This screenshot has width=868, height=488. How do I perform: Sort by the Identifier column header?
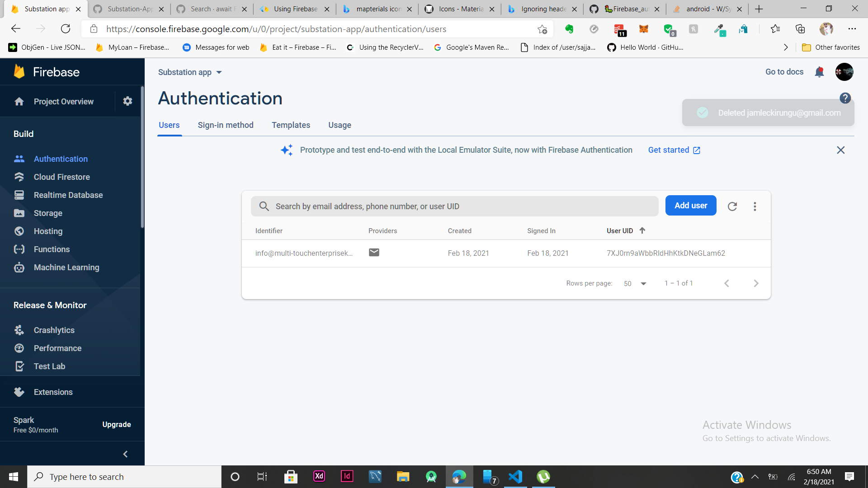269,231
